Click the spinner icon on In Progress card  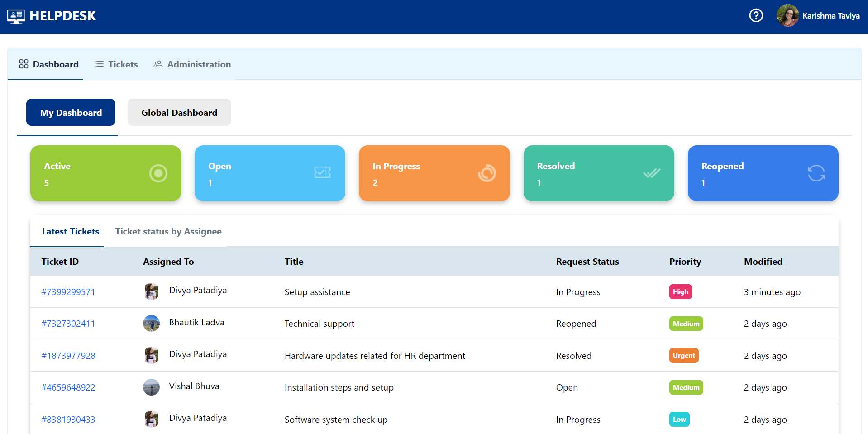click(x=486, y=173)
